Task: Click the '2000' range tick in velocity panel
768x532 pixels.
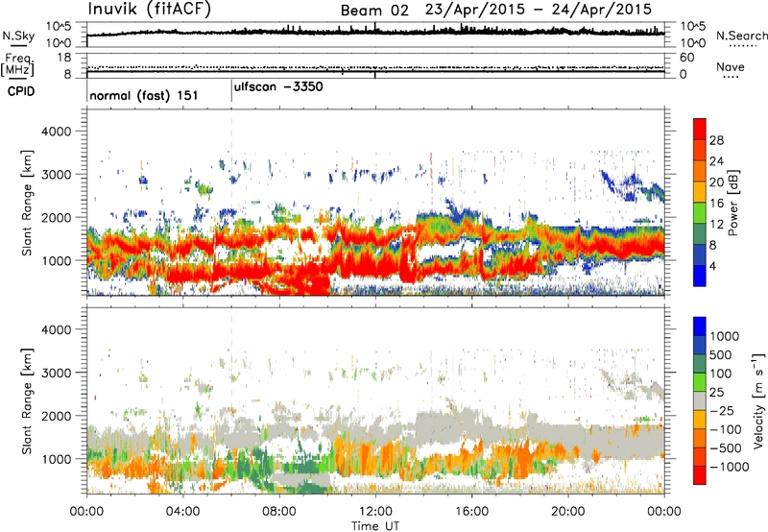Action: tap(56, 416)
